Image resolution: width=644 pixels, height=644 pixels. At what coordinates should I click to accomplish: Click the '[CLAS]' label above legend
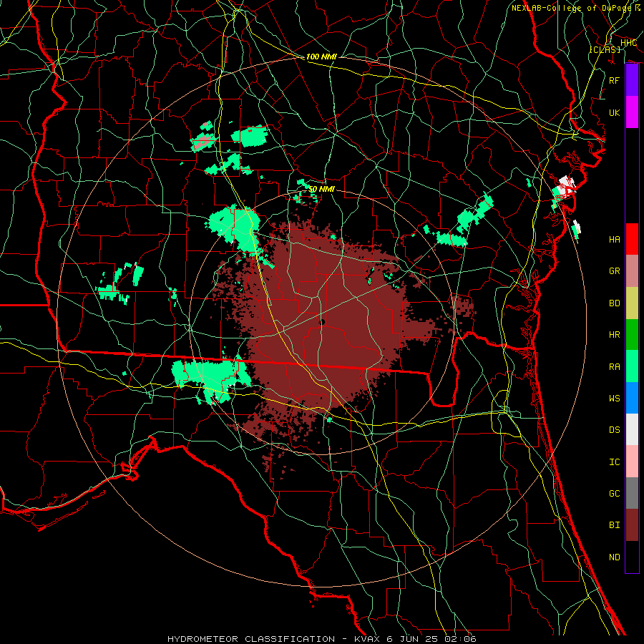click(x=605, y=49)
